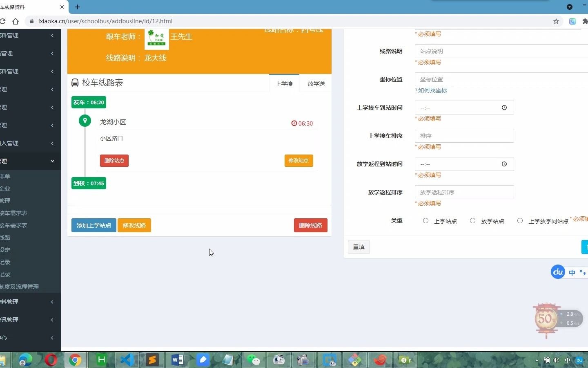Open the time picker for 放学返程到站时间
This screenshot has width=588, height=368.
tap(504, 164)
